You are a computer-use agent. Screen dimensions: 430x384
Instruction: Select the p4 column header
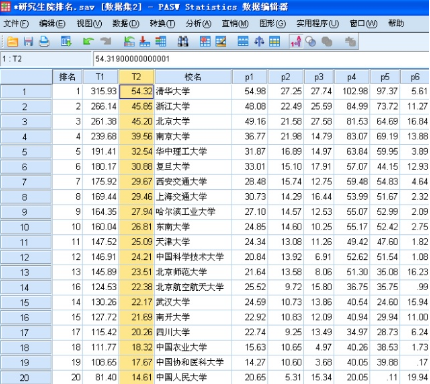point(352,77)
